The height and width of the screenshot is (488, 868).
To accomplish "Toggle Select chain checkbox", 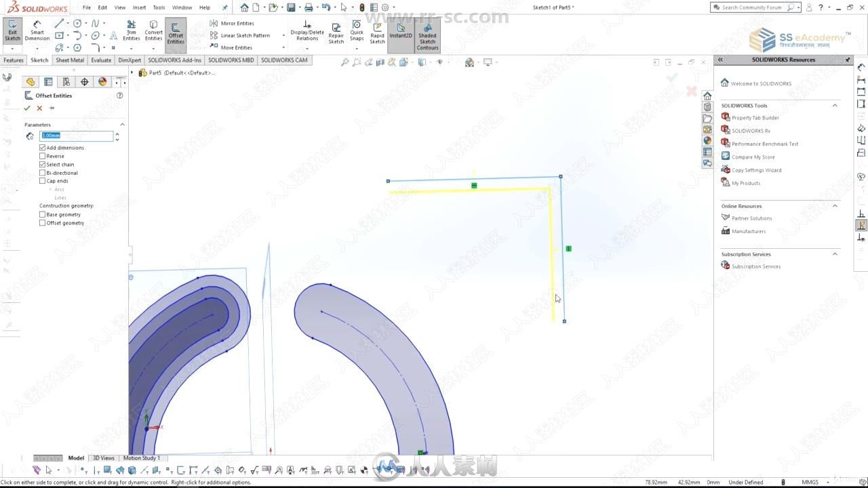I will [x=43, y=164].
